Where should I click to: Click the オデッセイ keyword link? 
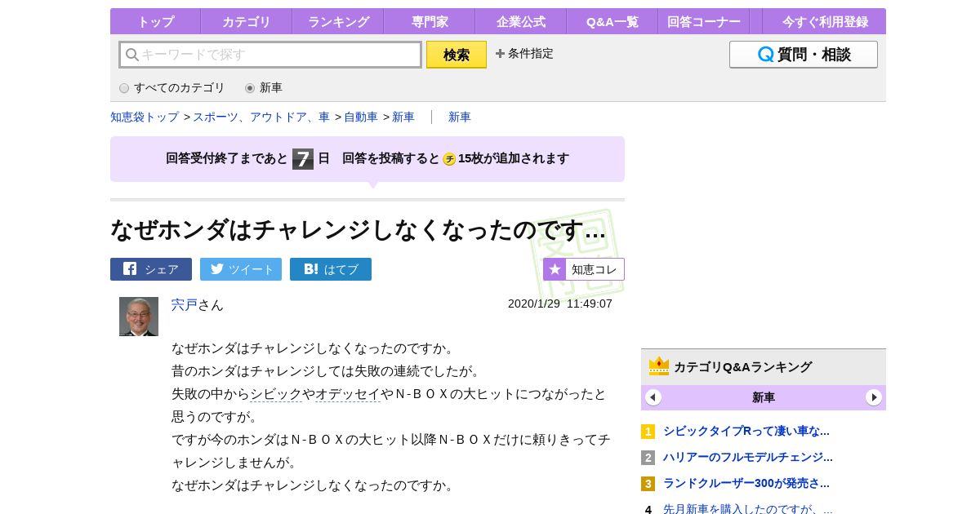[348, 394]
